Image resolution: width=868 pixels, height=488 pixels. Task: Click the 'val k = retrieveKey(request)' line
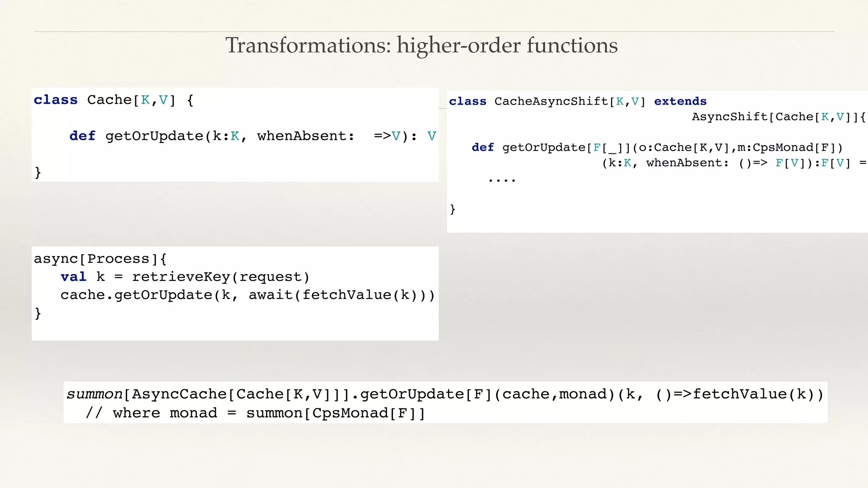185,277
